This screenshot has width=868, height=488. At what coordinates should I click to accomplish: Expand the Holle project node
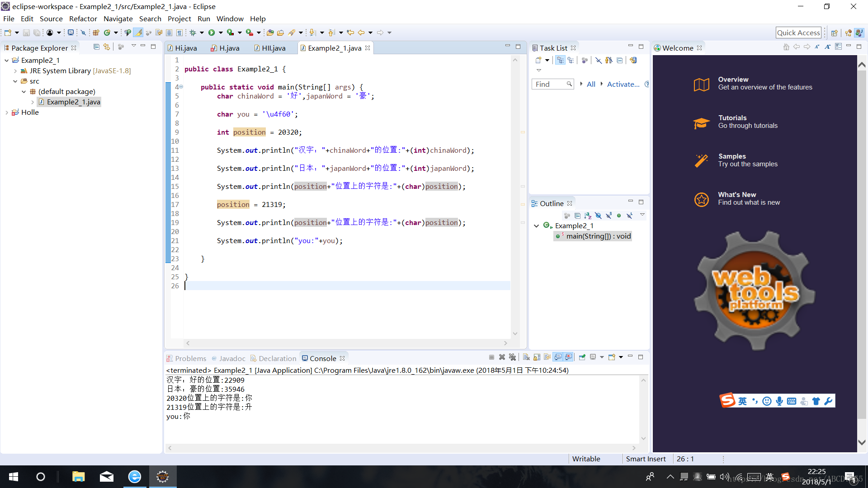(6, 113)
